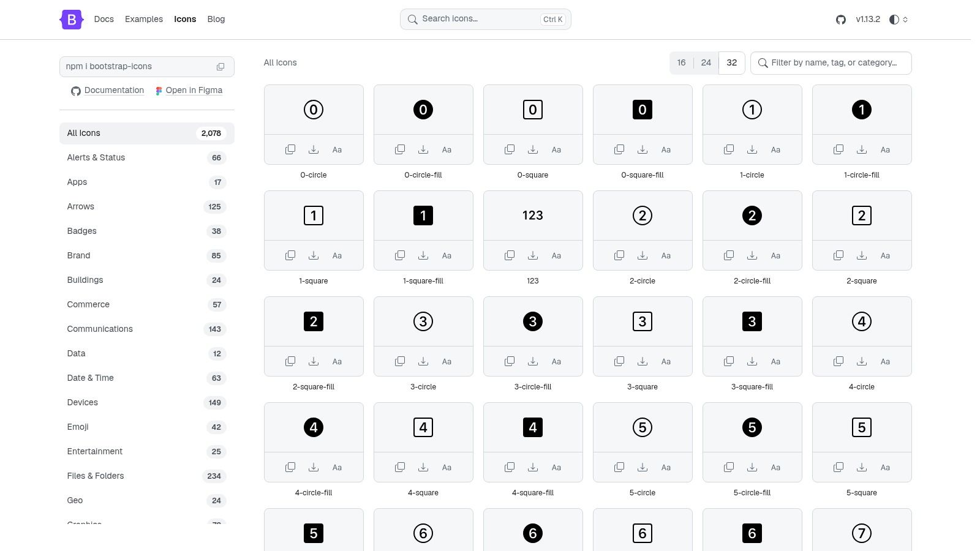Focus the Search icons field

(486, 20)
